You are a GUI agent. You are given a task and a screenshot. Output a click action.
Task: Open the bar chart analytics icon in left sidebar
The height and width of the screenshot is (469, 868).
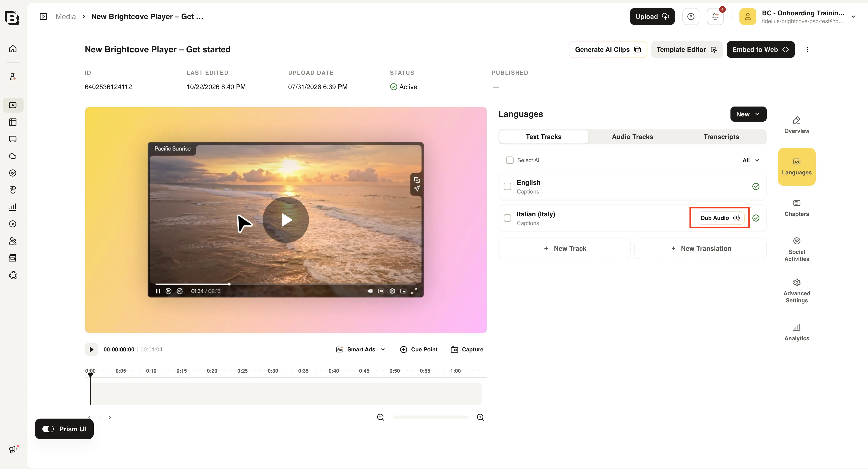[x=13, y=207]
